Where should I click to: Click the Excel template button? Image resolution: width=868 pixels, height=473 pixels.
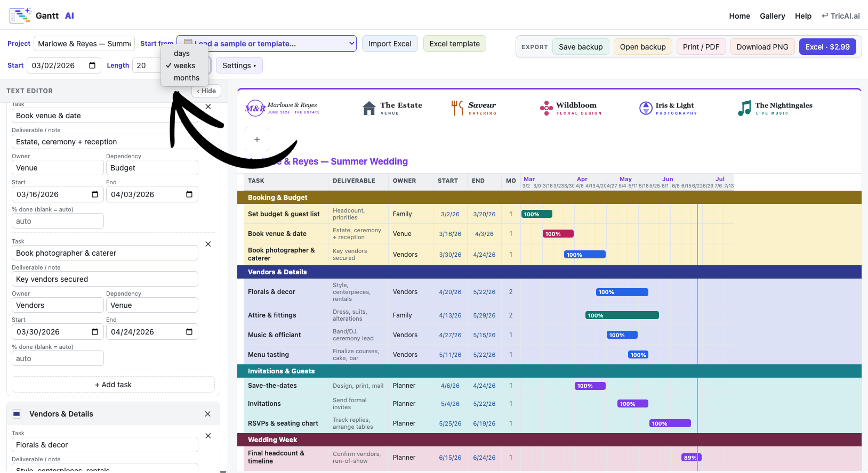455,44
